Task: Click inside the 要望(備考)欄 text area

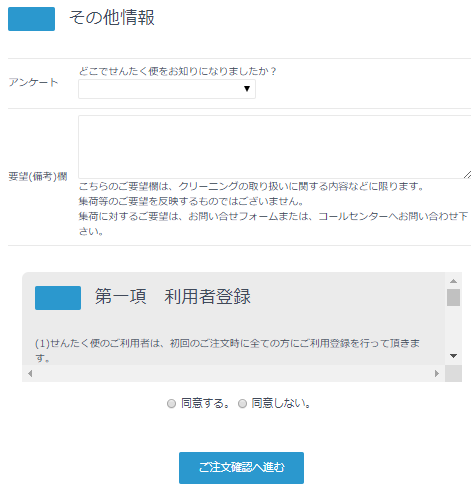Action: 275,147
